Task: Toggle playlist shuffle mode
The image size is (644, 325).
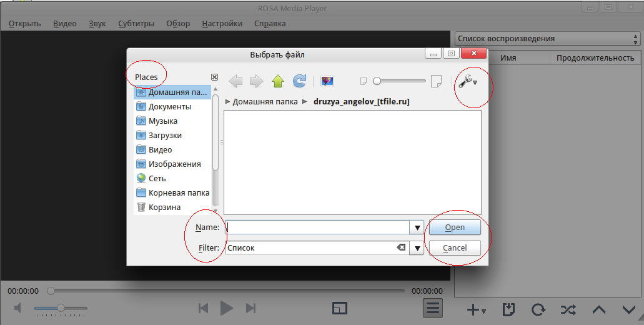Action: click(x=568, y=310)
